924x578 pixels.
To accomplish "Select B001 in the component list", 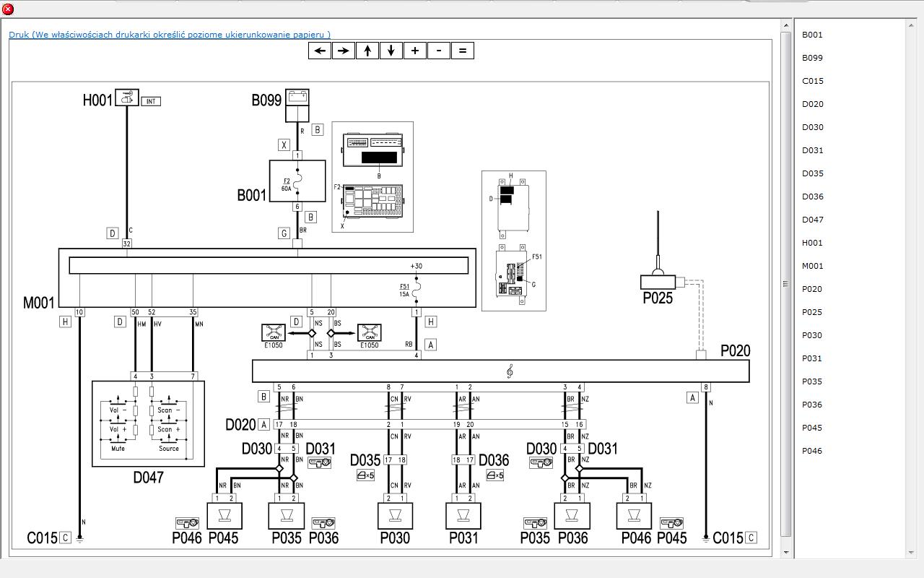I will pyautogui.click(x=812, y=35).
